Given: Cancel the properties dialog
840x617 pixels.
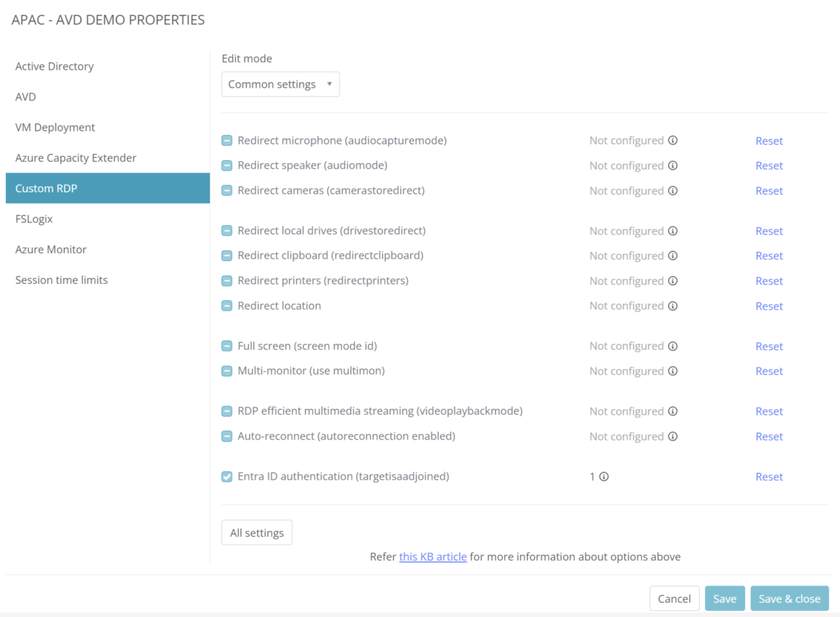Looking at the screenshot, I should tap(674, 598).
